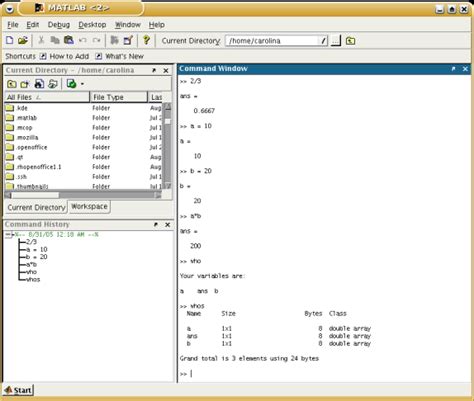The image size is (474, 401).
Task: Select the .ssh folder row
Action: (x=84, y=177)
